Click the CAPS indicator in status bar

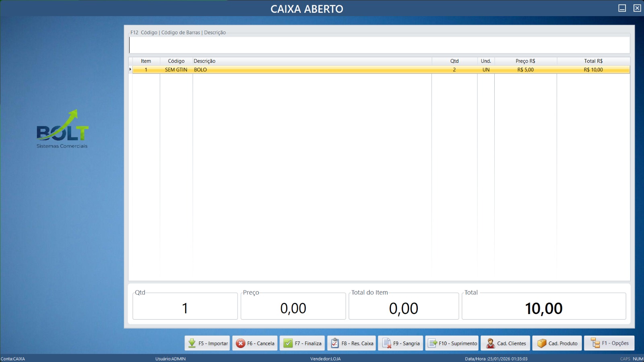[625, 359]
